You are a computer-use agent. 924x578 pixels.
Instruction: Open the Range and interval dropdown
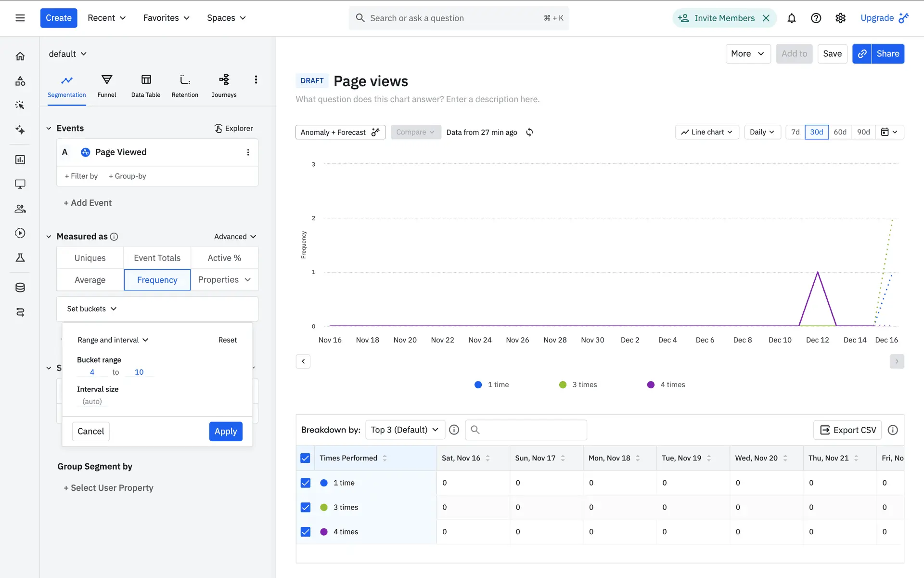pos(113,340)
